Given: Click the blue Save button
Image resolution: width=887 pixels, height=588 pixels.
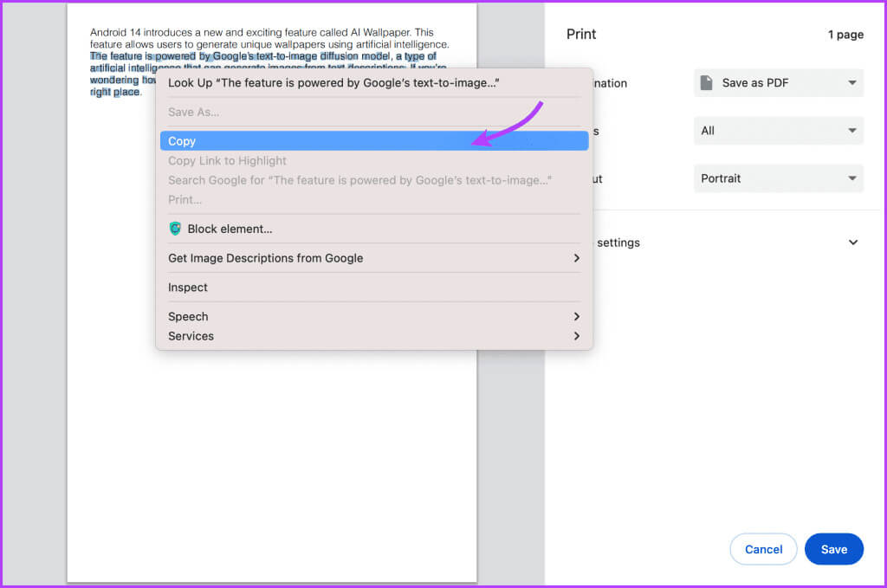Looking at the screenshot, I should (x=834, y=549).
